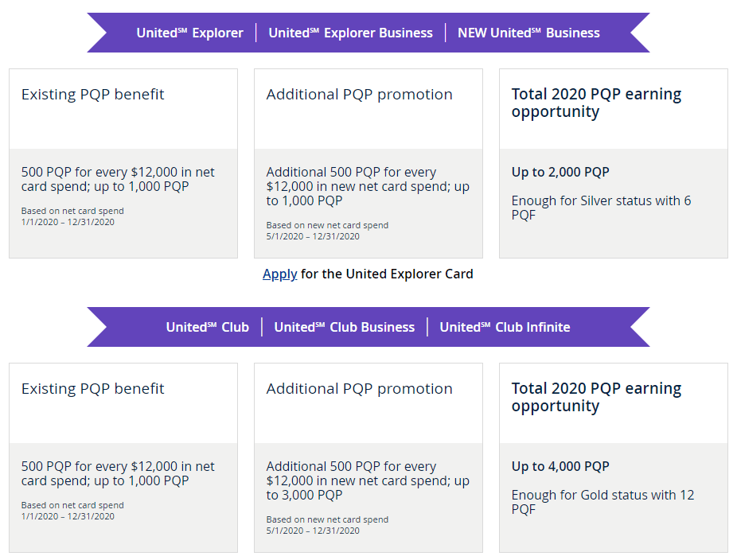This screenshot has width=737, height=560.
Task: Click the first Additional PQP promotion heading
Action: [359, 95]
